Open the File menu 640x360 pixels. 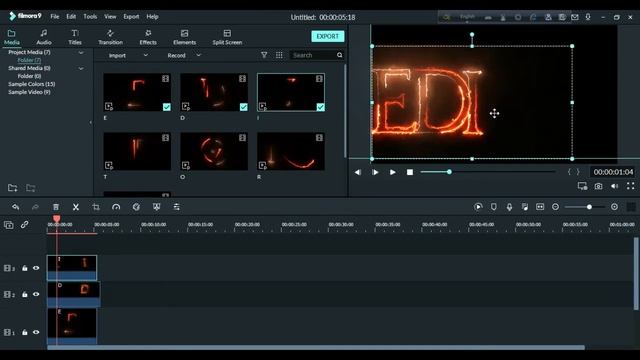pos(55,17)
